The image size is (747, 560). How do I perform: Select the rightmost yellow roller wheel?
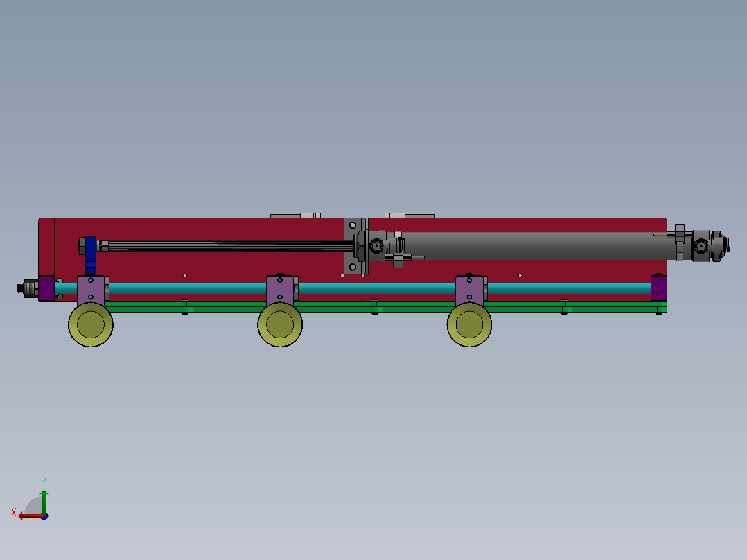(469, 324)
